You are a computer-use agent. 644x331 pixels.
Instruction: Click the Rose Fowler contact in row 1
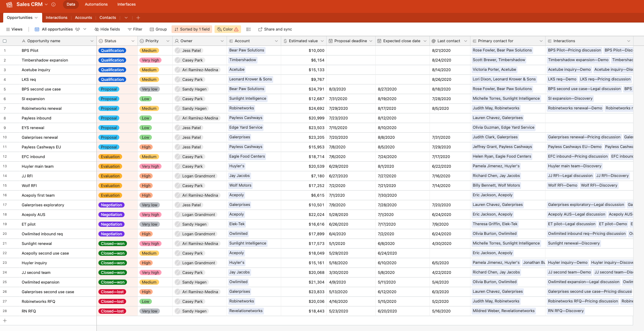click(x=502, y=50)
